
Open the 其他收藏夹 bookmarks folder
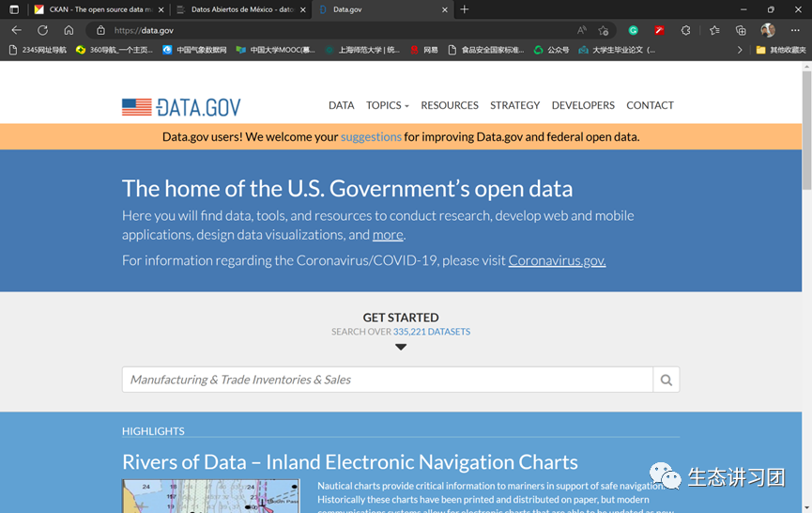click(x=781, y=50)
